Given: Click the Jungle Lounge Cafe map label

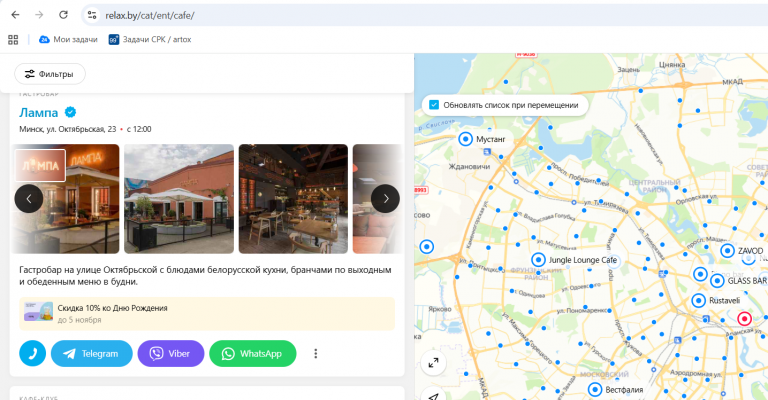Looking at the screenshot, I should coord(582,260).
